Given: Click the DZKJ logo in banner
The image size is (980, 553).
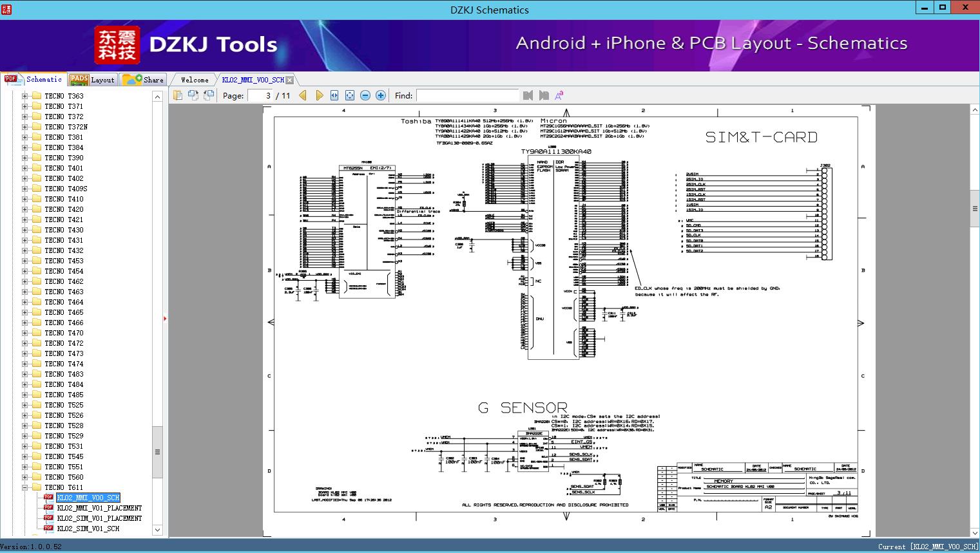Looking at the screenshot, I should click(117, 45).
